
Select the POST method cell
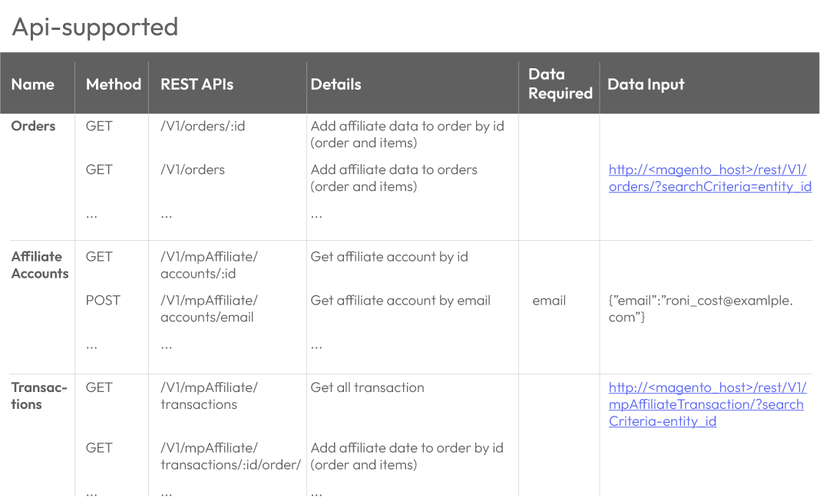[103, 300]
